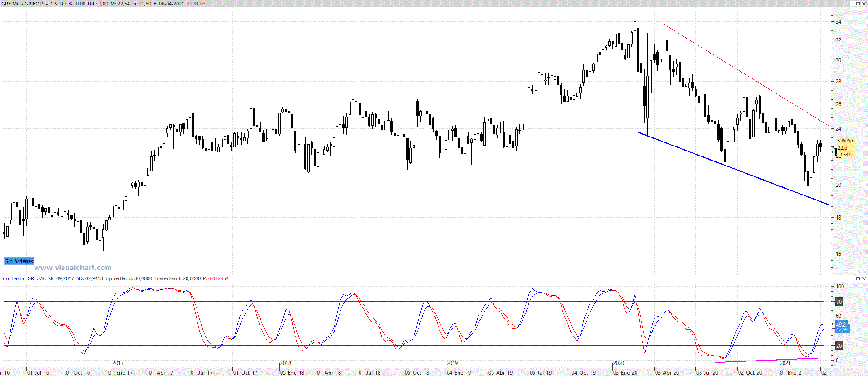Maximize the Stochastic indicator pane

pos(858,278)
